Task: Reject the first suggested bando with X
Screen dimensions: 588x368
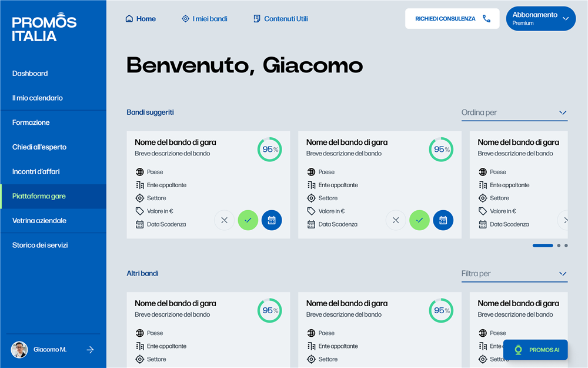Action: pos(224,220)
